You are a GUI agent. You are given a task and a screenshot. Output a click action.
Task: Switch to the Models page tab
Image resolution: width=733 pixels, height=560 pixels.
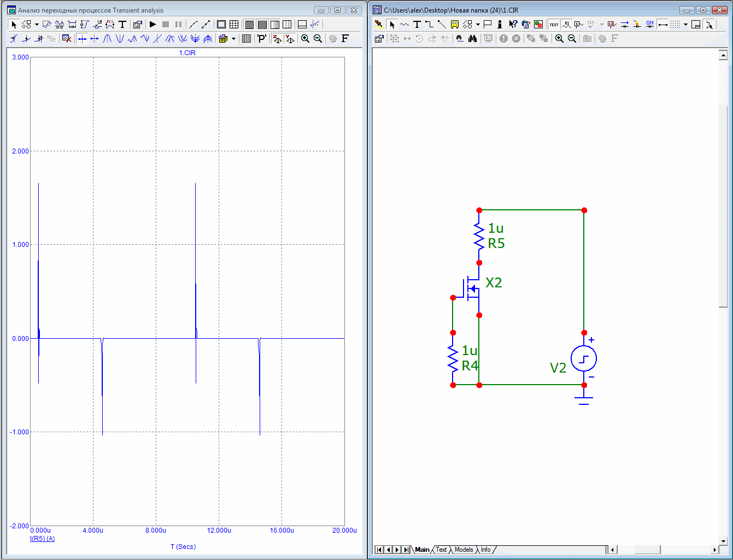click(464, 550)
